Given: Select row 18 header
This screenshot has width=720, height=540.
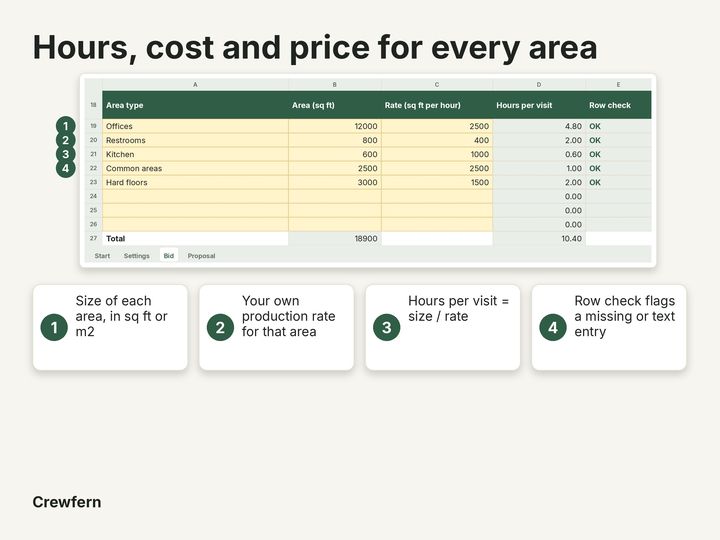Looking at the screenshot, I should tap(93, 105).
